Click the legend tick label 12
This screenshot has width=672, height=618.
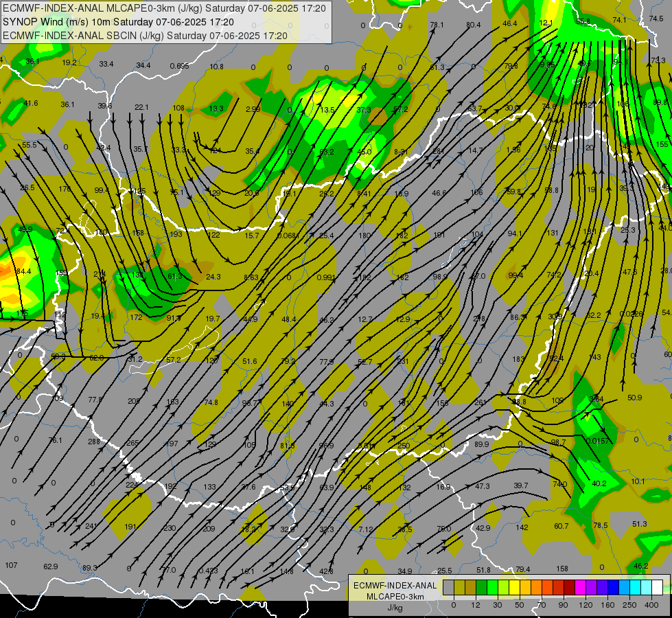coord(475,605)
